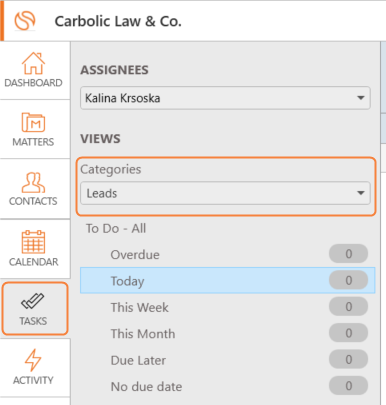Go to the Contacts people icon

click(x=33, y=182)
